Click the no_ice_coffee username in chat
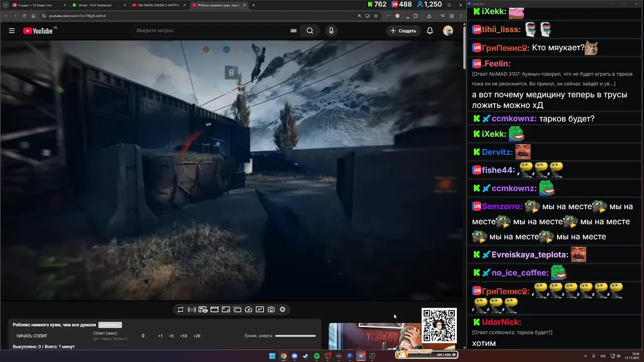 pyautogui.click(x=520, y=273)
